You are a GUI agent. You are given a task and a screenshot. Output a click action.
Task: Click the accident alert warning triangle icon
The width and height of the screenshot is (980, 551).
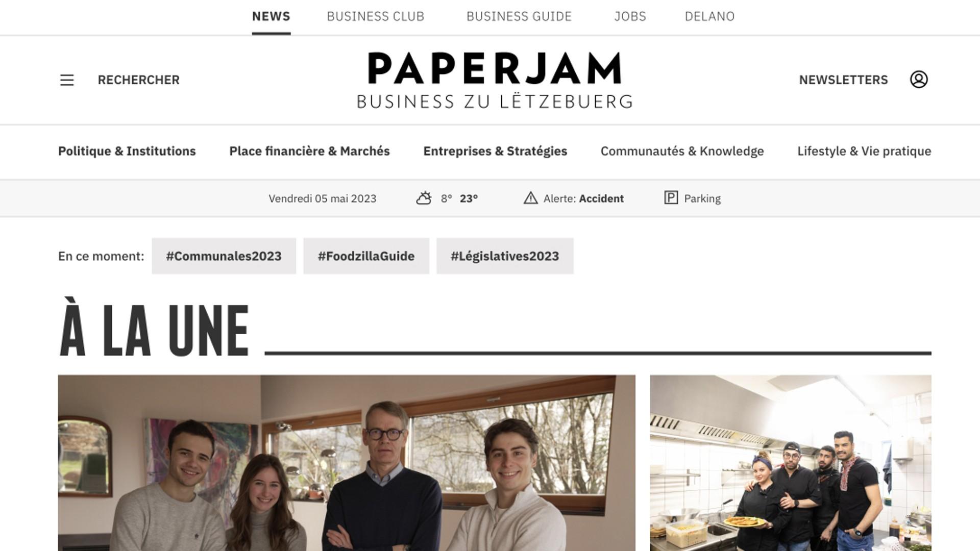click(x=530, y=198)
